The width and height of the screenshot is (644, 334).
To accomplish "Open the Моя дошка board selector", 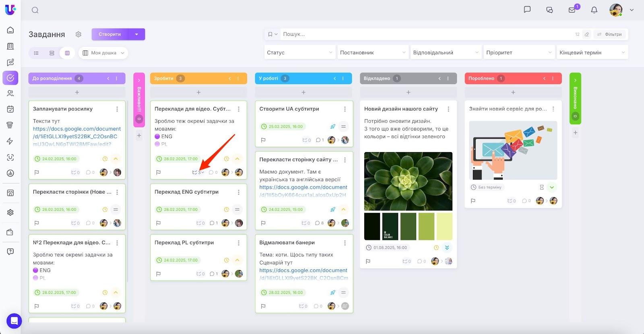I will coord(103,53).
